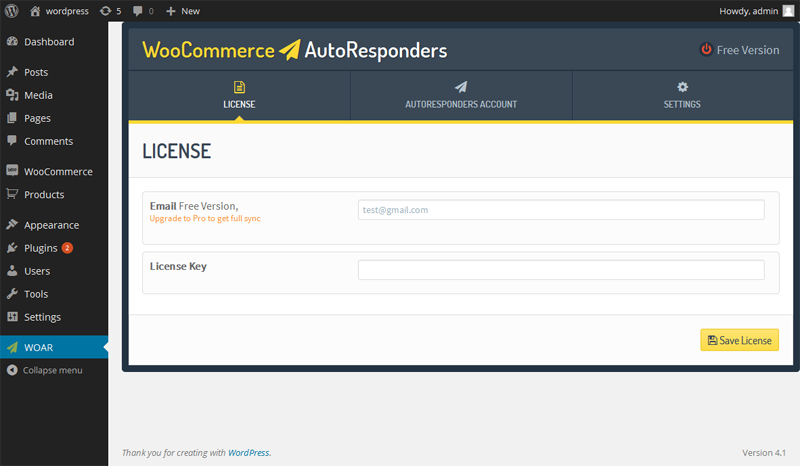Click the Email Free Version label
Viewport: 800px width, 466px height.
[194, 206]
